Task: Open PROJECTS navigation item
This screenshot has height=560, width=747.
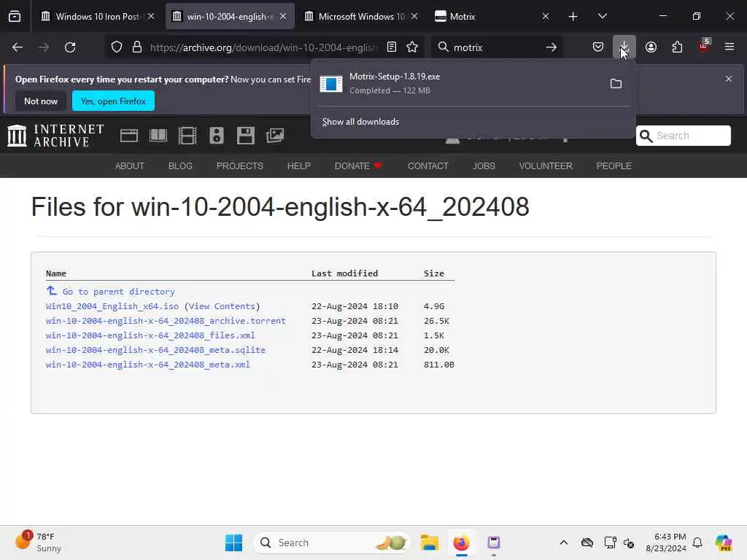Action: [239, 166]
